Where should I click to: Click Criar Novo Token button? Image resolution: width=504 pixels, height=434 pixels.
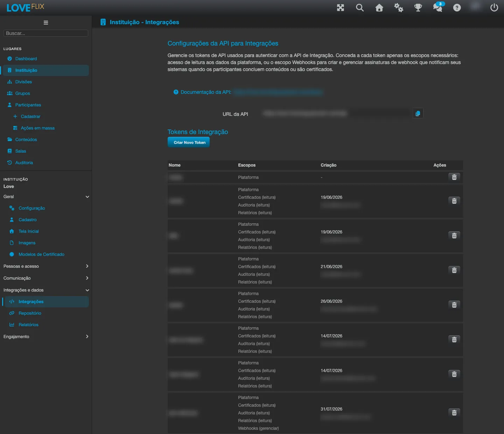189,142
